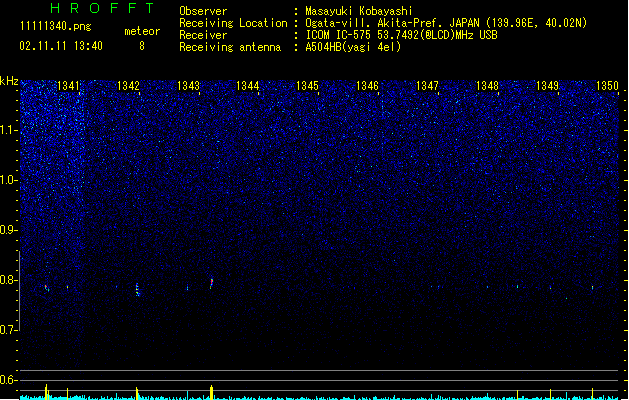Click the 1350 time axis marker
629x400 pixels.
[x=607, y=86]
